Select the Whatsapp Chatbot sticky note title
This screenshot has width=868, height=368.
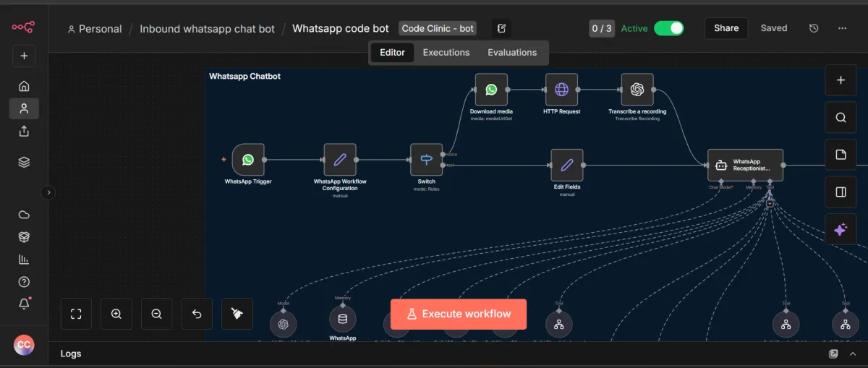pyautogui.click(x=244, y=76)
